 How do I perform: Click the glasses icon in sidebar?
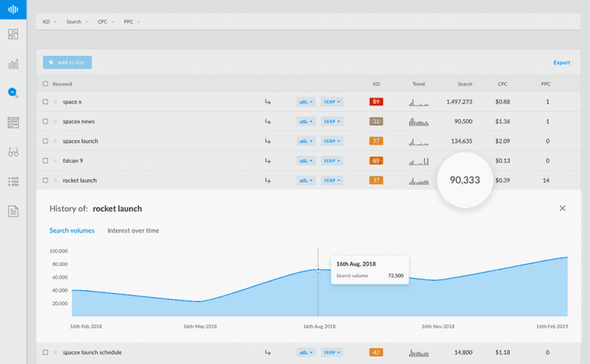(13, 153)
